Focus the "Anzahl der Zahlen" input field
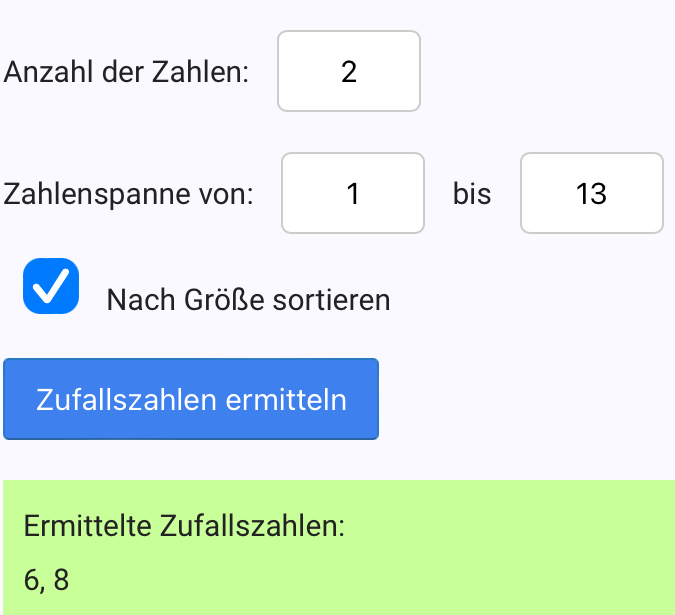 pyautogui.click(x=349, y=72)
